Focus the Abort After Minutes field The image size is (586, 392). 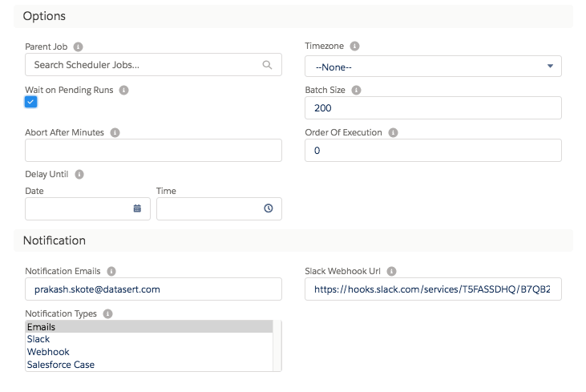tap(153, 150)
